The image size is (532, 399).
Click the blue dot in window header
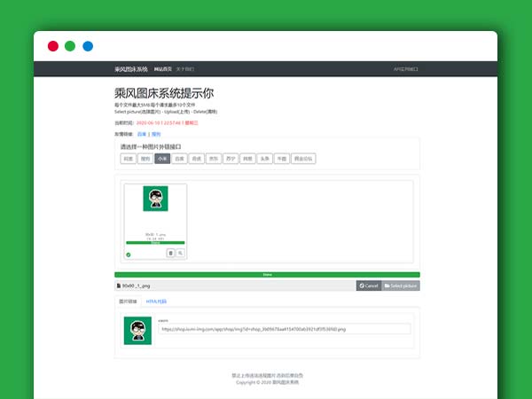point(88,46)
